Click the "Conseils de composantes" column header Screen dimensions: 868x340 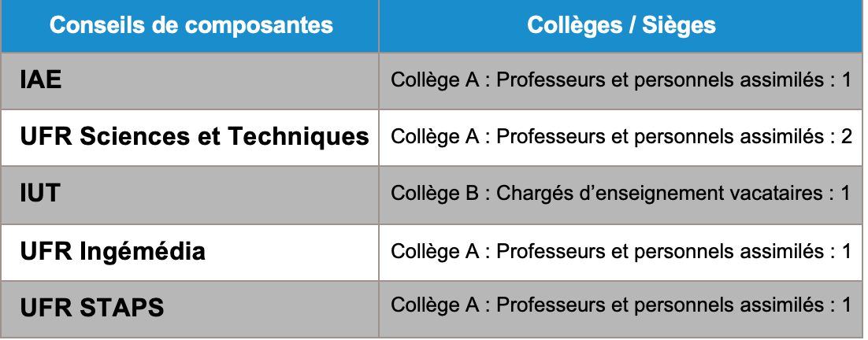(x=191, y=25)
